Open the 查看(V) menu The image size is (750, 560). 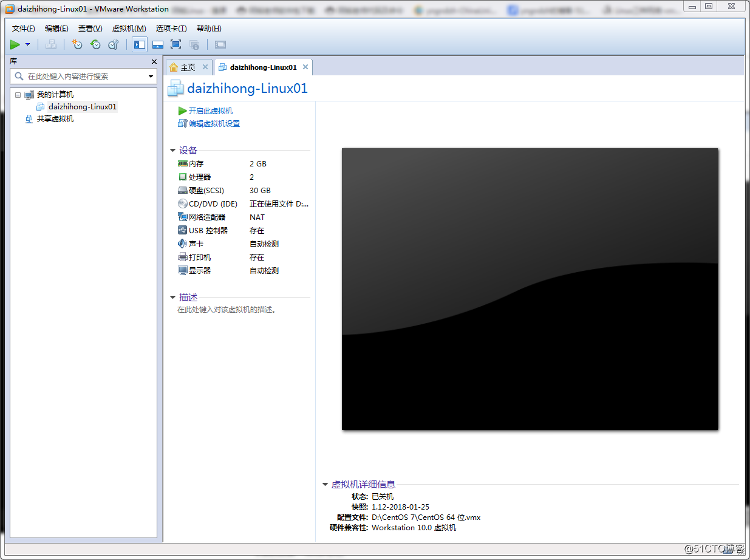[x=90, y=29]
